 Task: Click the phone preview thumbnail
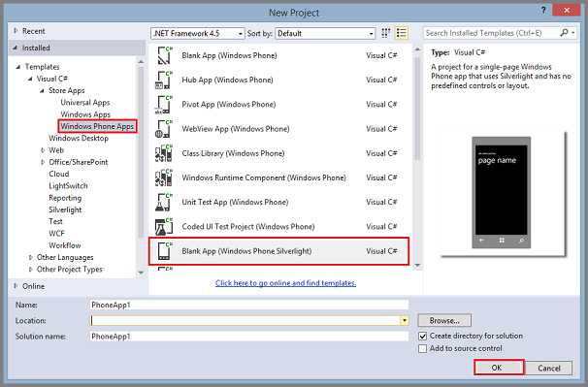coord(501,192)
